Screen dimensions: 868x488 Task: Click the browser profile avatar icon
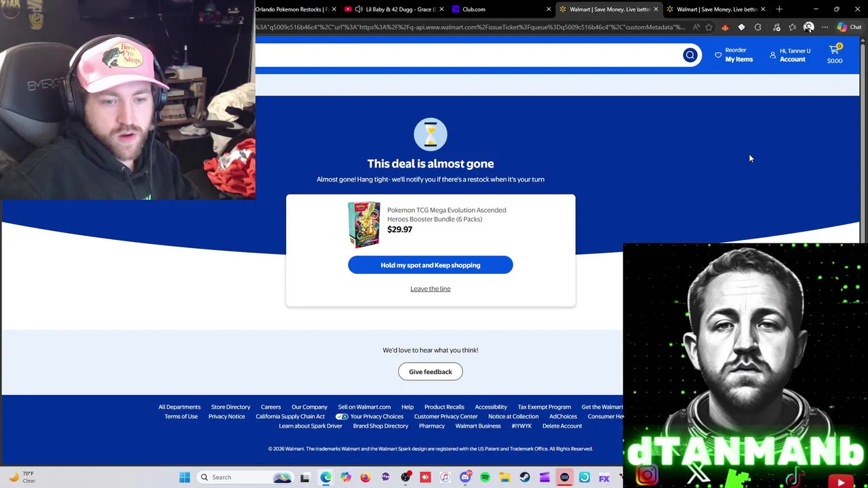coord(808,27)
